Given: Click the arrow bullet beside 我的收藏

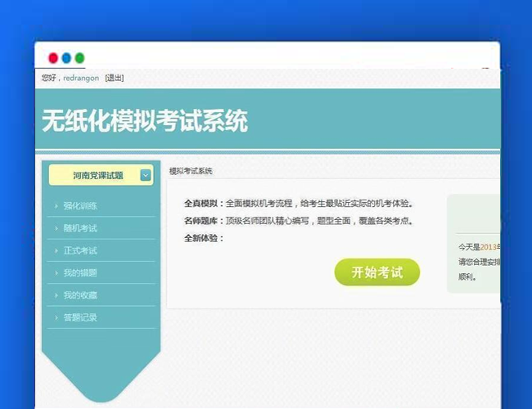Looking at the screenshot, I should coord(56,295).
